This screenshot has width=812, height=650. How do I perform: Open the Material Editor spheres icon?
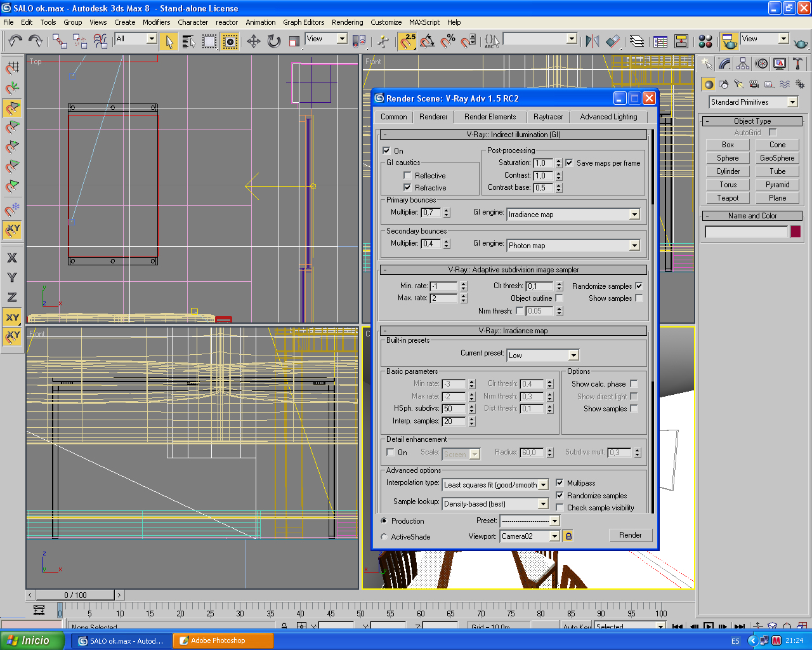(705, 41)
